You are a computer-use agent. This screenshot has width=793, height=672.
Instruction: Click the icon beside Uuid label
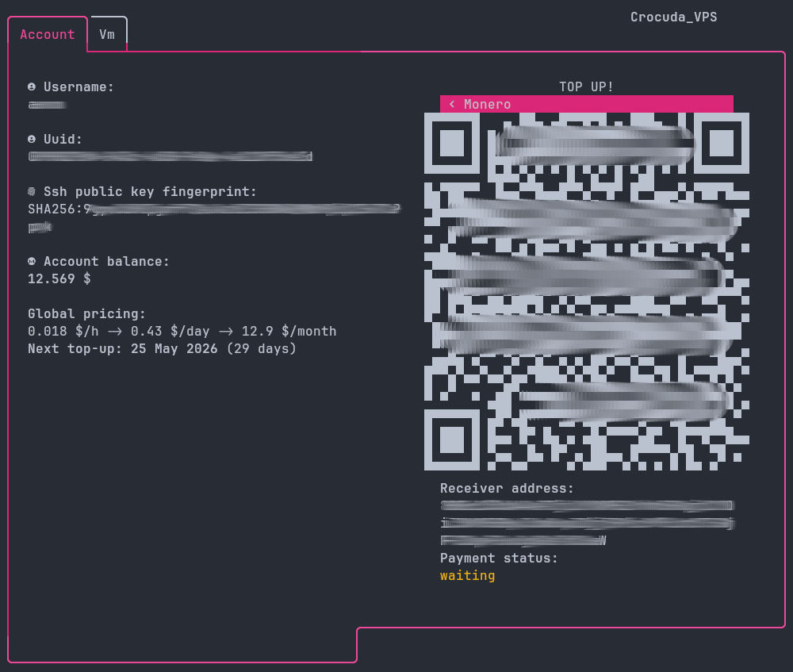32,139
